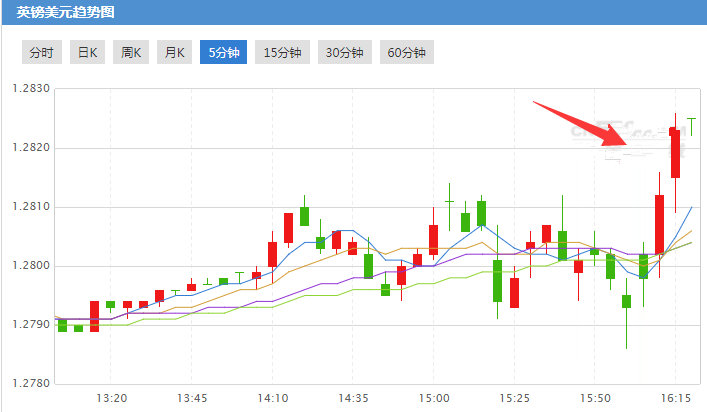
Task: Select the 日K tab
Action: (88, 53)
